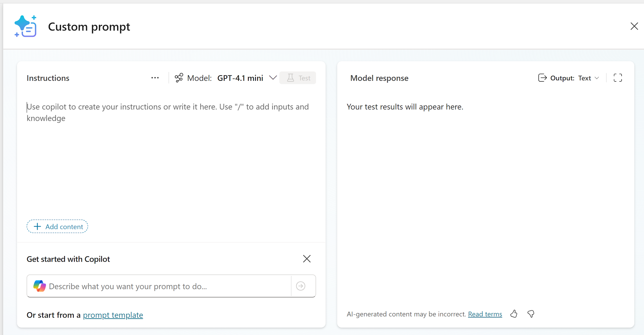The image size is (644, 335).
Task: Submit the Copilot prompt with the send arrow
Action: pyautogui.click(x=301, y=286)
